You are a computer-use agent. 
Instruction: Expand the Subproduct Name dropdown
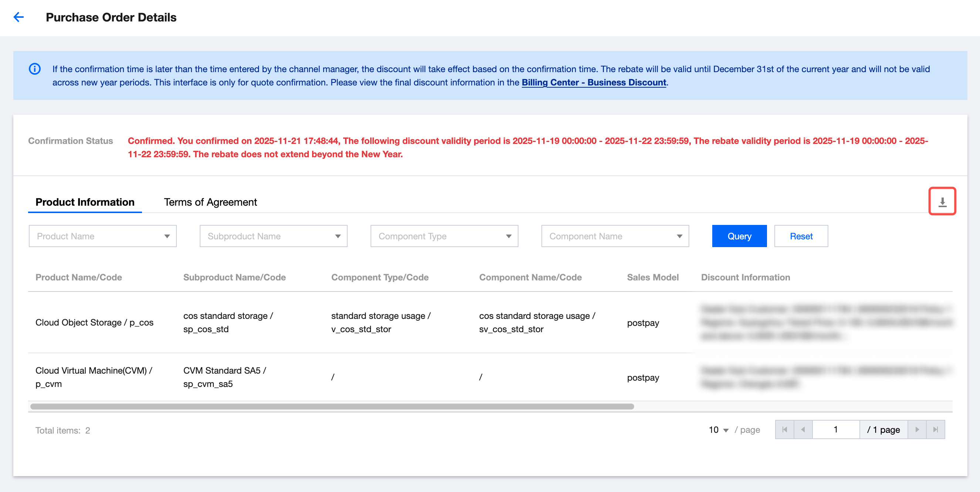click(273, 236)
